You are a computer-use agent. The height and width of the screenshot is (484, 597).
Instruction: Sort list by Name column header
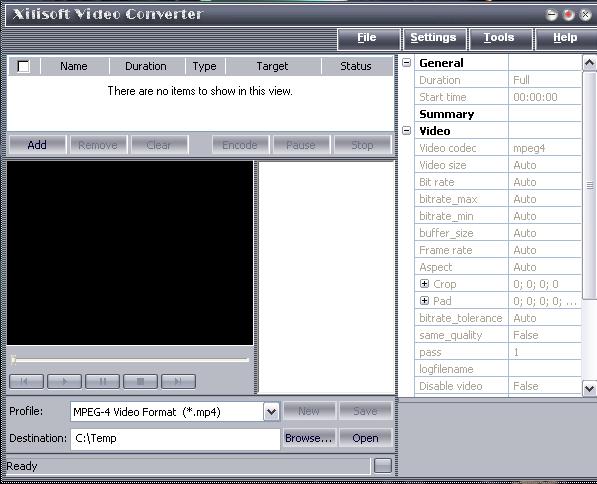click(x=74, y=66)
